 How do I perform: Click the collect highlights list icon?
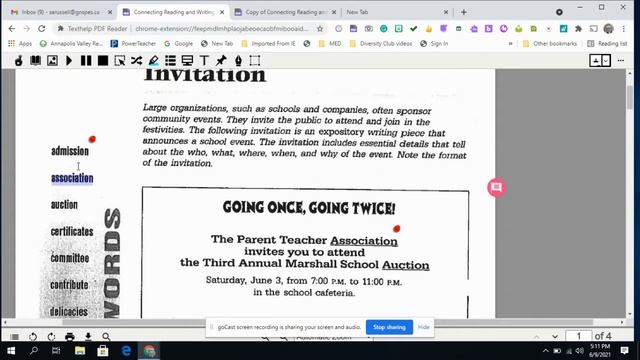[170, 61]
